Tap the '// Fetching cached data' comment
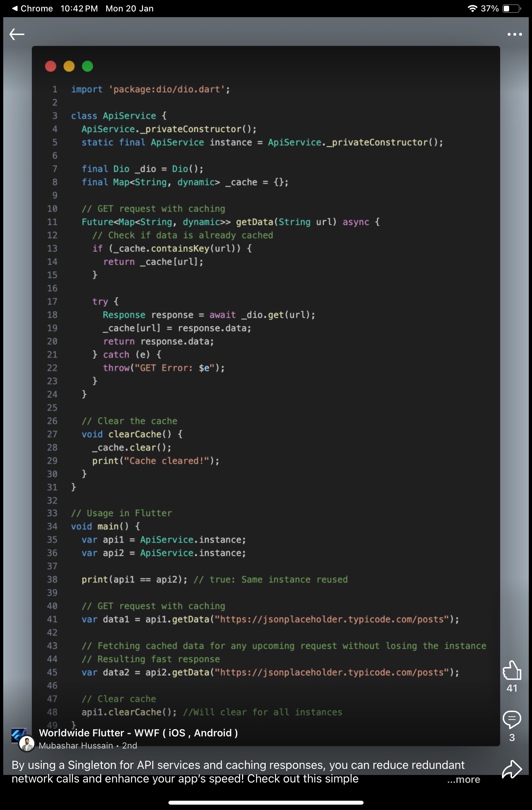This screenshot has height=810, width=532. (284, 646)
